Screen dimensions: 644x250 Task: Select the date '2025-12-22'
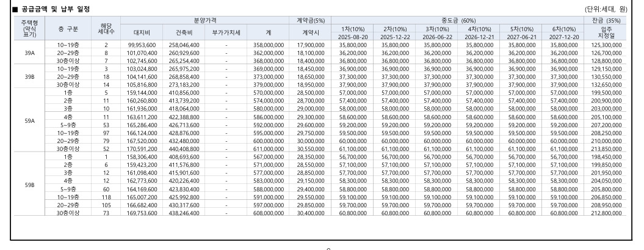coord(394,37)
